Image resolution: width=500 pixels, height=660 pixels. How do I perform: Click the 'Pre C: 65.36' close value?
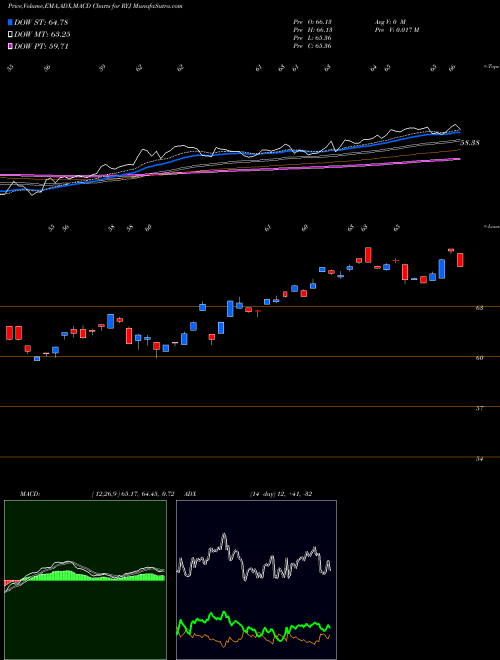(x=312, y=46)
